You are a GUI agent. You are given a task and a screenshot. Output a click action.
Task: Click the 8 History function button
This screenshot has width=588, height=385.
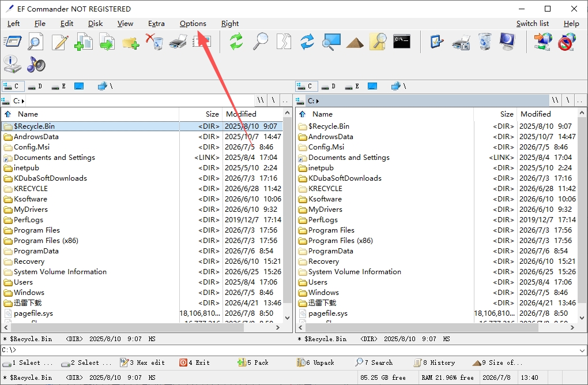[434, 362]
